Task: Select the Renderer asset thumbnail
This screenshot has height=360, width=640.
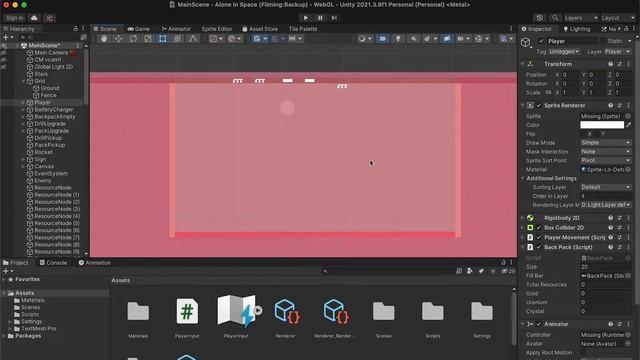Action: [286, 311]
